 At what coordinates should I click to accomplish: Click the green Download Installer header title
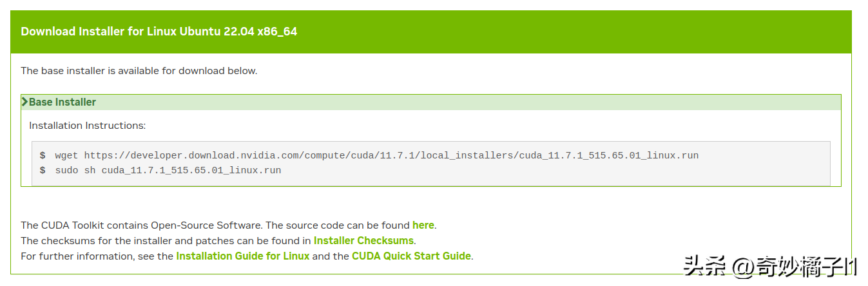pyautogui.click(x=159, y=31)
